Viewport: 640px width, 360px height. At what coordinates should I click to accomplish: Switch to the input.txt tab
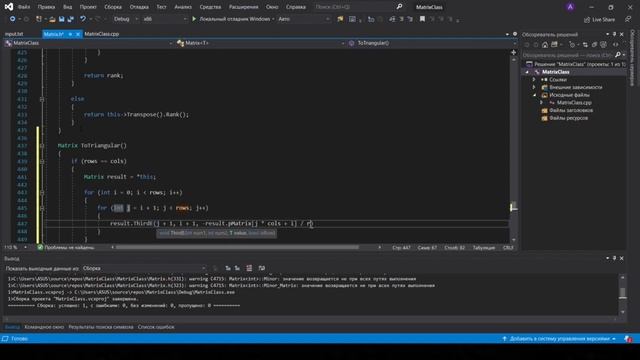click(x=14, y=34)
